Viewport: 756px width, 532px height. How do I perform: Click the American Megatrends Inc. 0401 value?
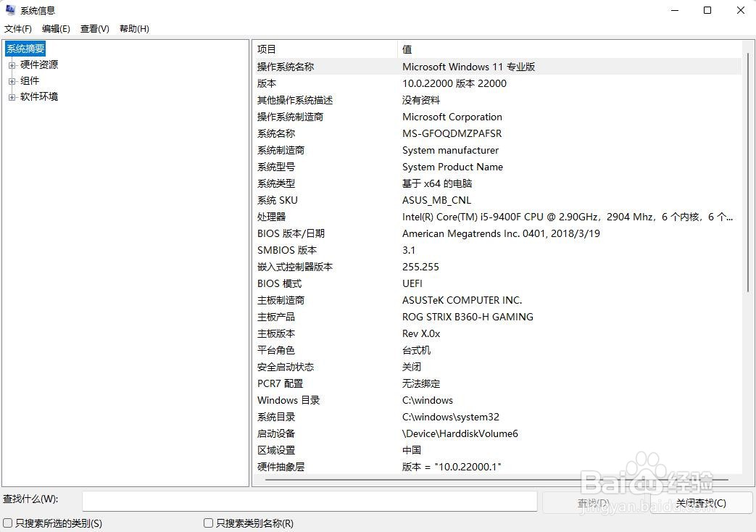pos(501,233)
